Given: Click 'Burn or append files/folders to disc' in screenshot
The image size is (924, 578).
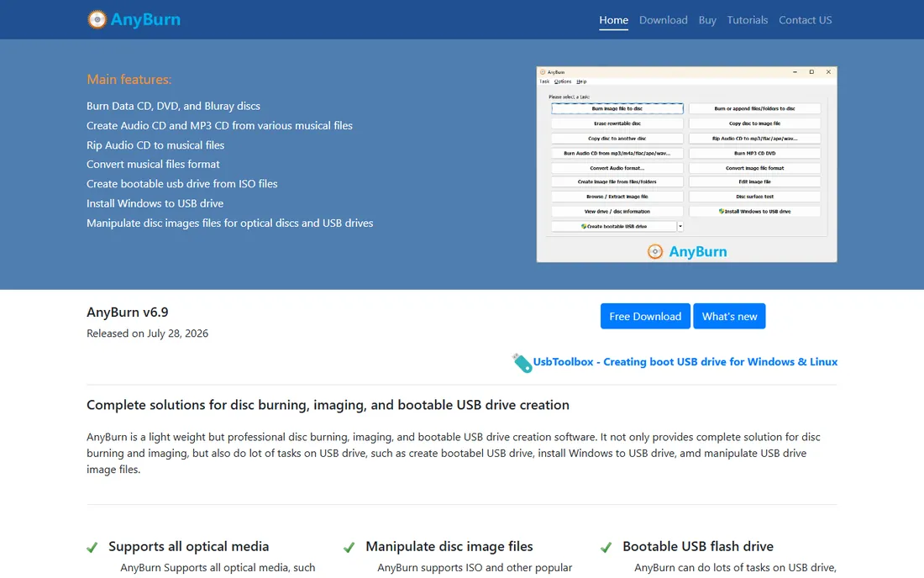Looking at the screenshot, I should [754, 108].
